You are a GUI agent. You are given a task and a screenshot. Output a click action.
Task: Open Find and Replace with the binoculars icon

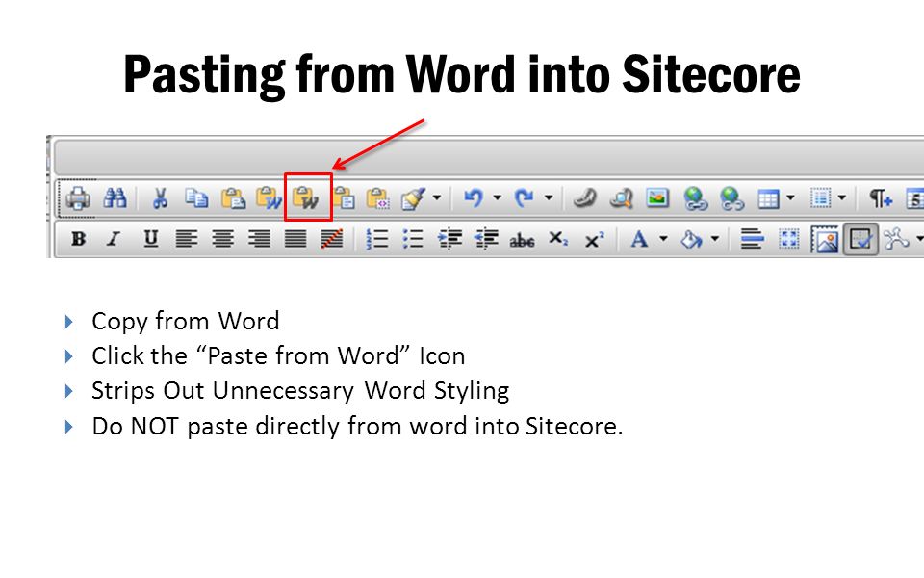115,197
